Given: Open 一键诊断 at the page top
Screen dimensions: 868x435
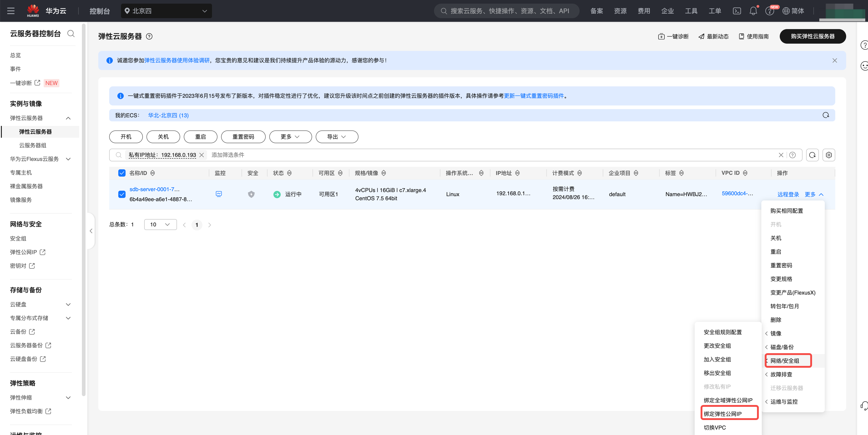Looking at the screenshot, I should [x=673, y=36].
